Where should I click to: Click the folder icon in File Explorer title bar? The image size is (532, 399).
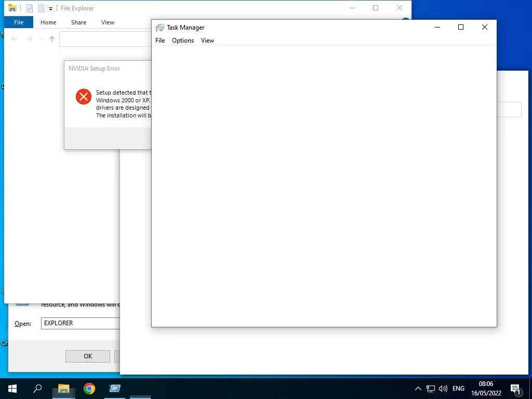12,8
